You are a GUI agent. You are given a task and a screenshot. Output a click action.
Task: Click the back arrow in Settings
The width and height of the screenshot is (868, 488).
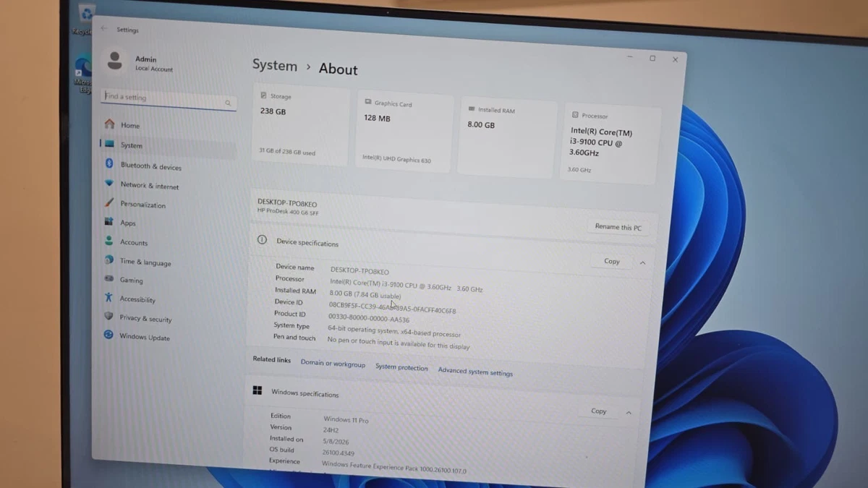[103, 29]
